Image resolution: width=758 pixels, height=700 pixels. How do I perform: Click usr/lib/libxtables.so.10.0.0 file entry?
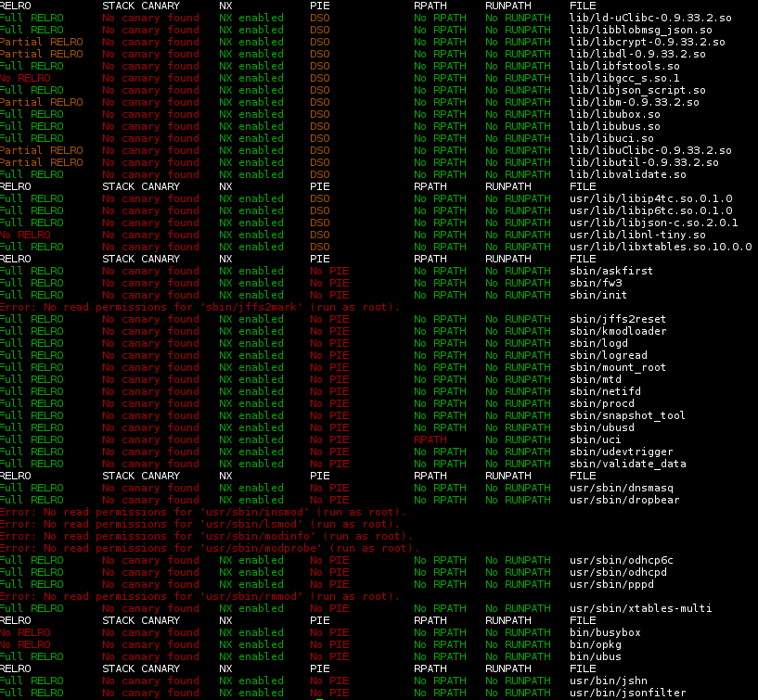661,248
